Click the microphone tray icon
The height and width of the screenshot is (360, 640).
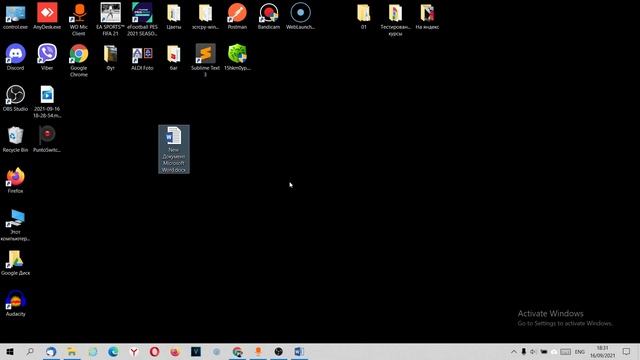tap(524, 352)
